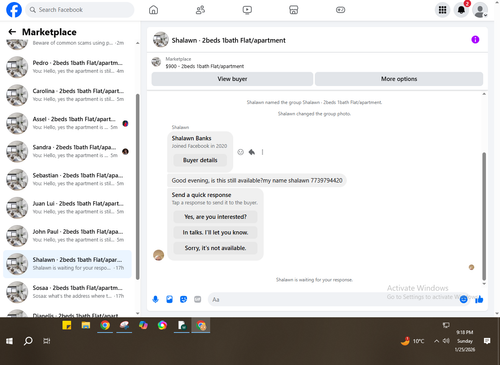
Task: Open the Gaming controller icon
Action: coord(340,10)
